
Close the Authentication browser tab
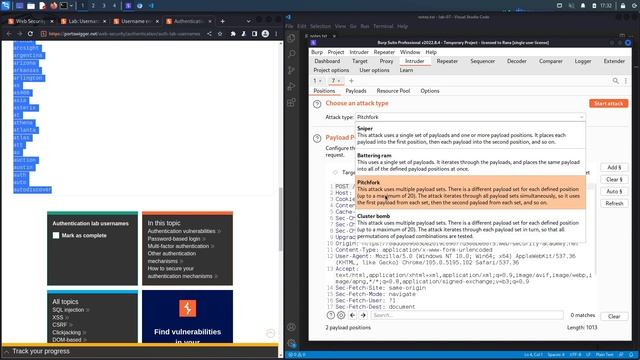(x=210, y=21)
